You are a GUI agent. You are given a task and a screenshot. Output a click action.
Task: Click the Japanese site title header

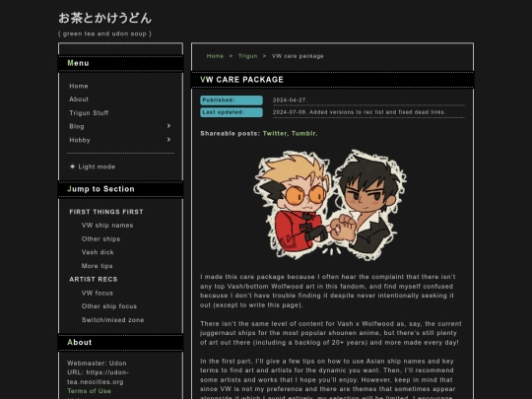coord(104,19)
